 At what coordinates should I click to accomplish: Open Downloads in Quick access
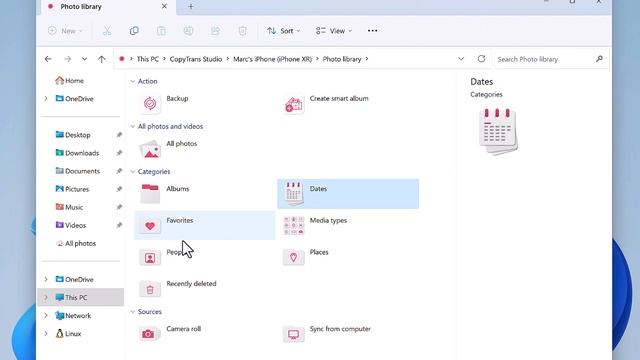pyautogui.click(x=77, y=153)
